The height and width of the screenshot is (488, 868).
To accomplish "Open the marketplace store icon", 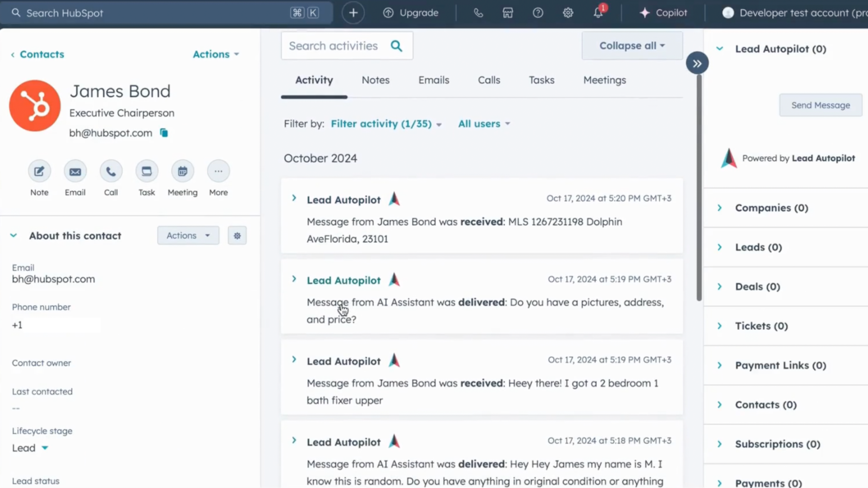I will pos(508,13).
